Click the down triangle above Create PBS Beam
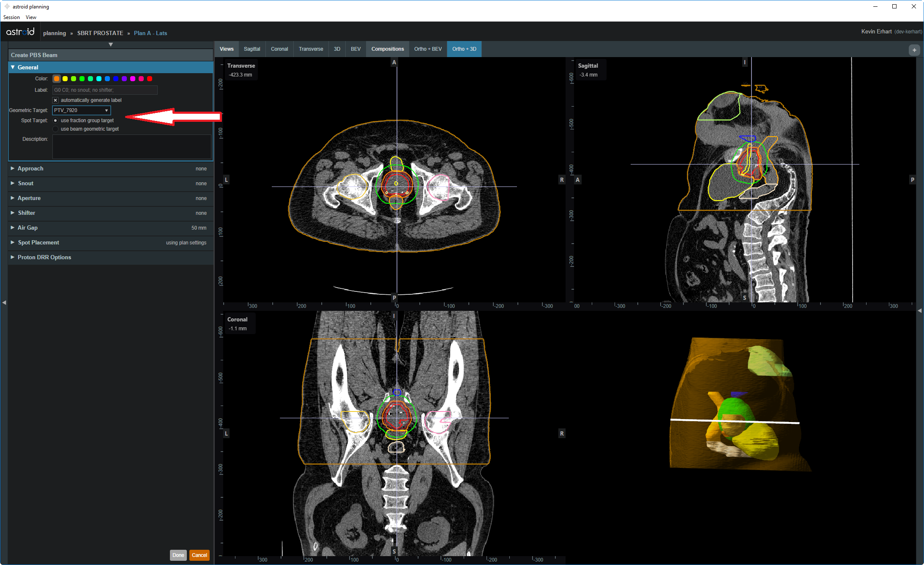The image size is (924, 565). point(111,44)
